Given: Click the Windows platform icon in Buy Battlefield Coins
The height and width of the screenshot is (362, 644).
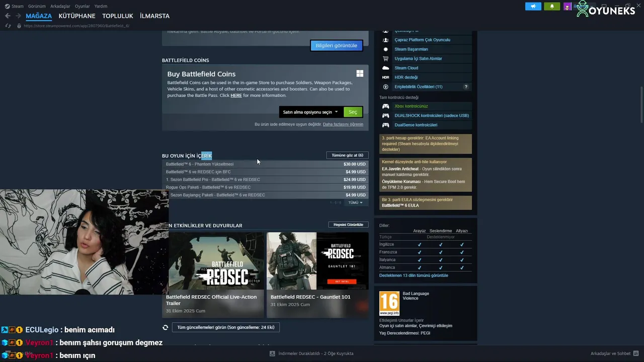Looking at the screenshot, I should [x=360, y=73].
